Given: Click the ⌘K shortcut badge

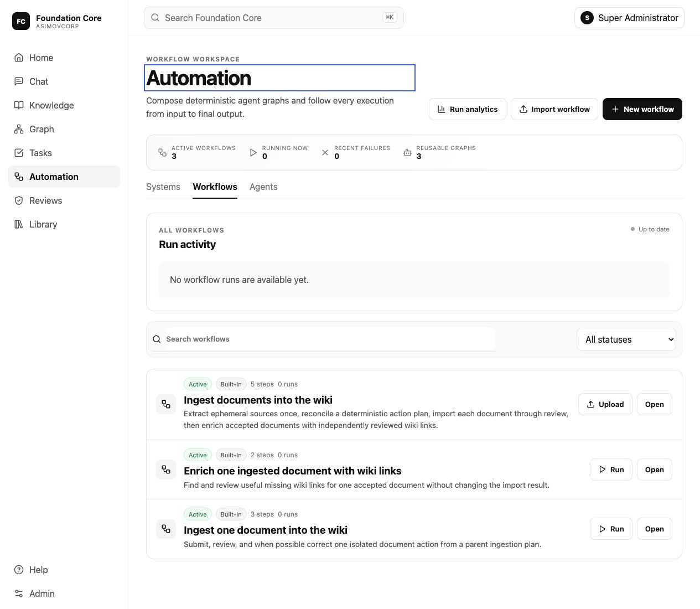Looking at the screenshot, I should pos(390,18).
